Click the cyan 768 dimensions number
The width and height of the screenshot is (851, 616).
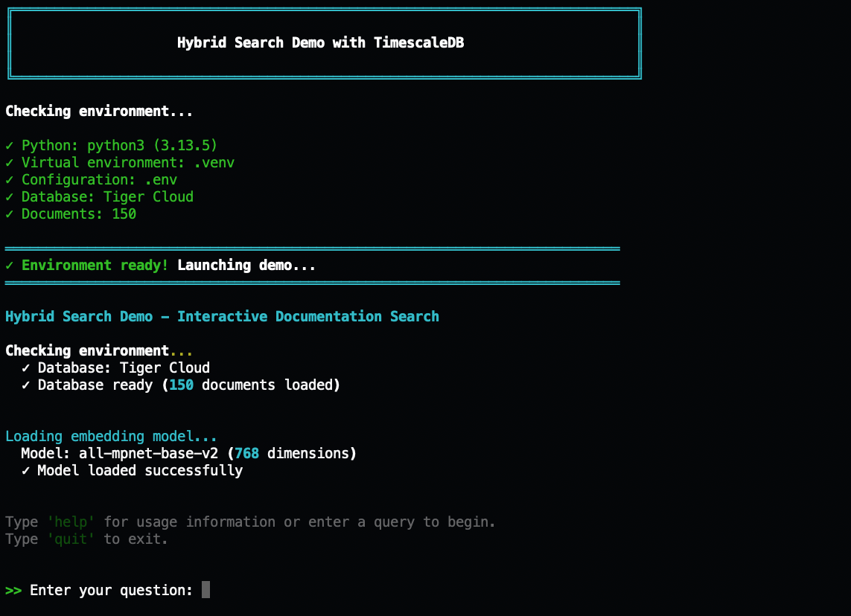pos(246,454)
